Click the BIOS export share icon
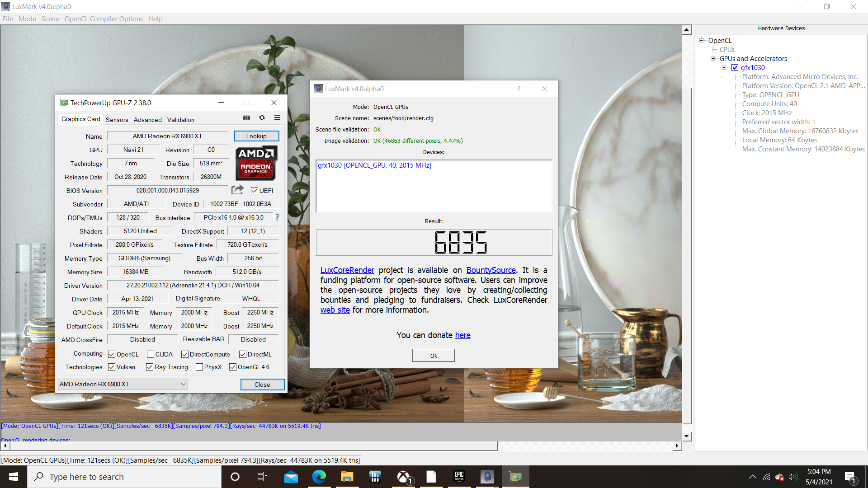The image size is (868, 488). (x=237, y=190)
